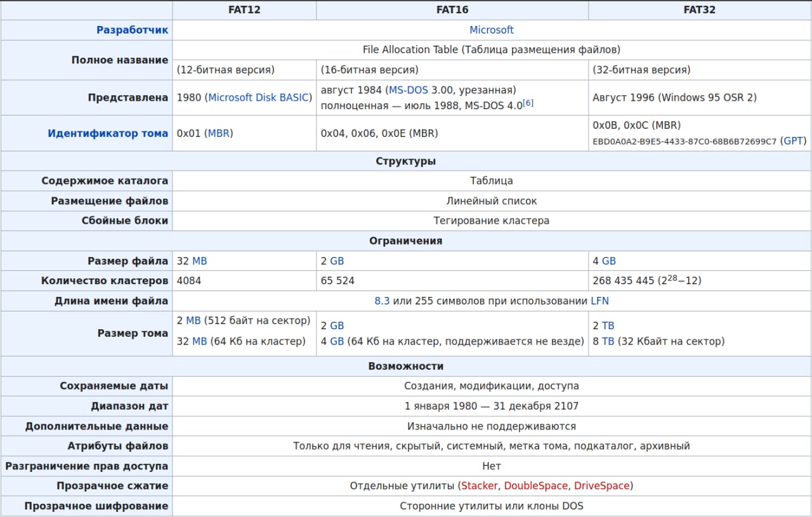Click the (16-битная версия) cell
812x517 pixels.
(x=452, y=70)
